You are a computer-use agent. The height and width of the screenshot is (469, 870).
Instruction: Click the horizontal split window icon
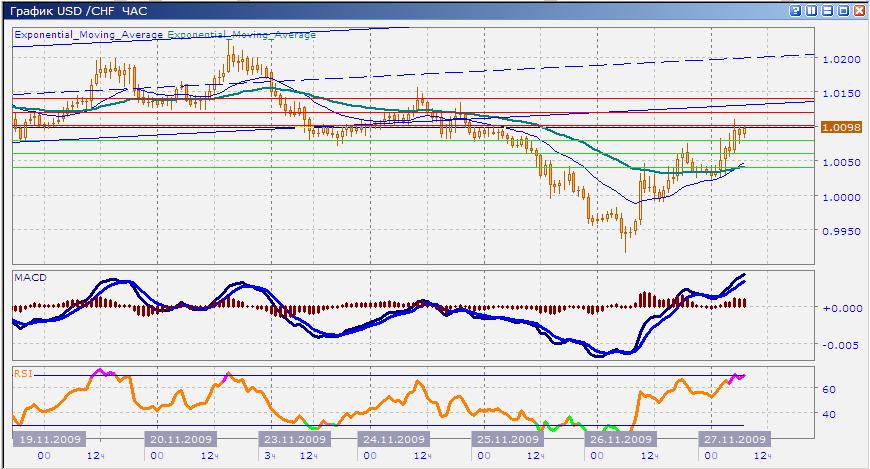click(827, 10)
